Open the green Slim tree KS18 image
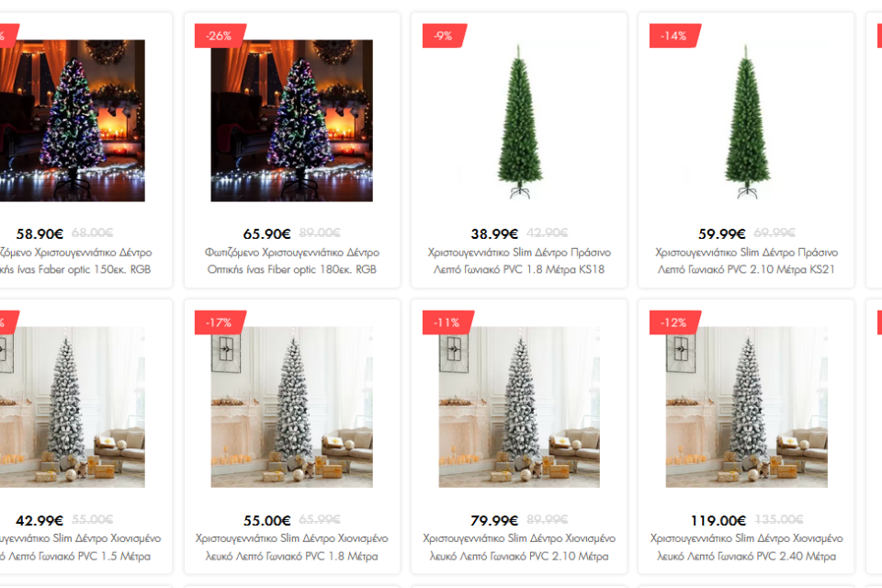The image size is (882, 588). [519, 120]
